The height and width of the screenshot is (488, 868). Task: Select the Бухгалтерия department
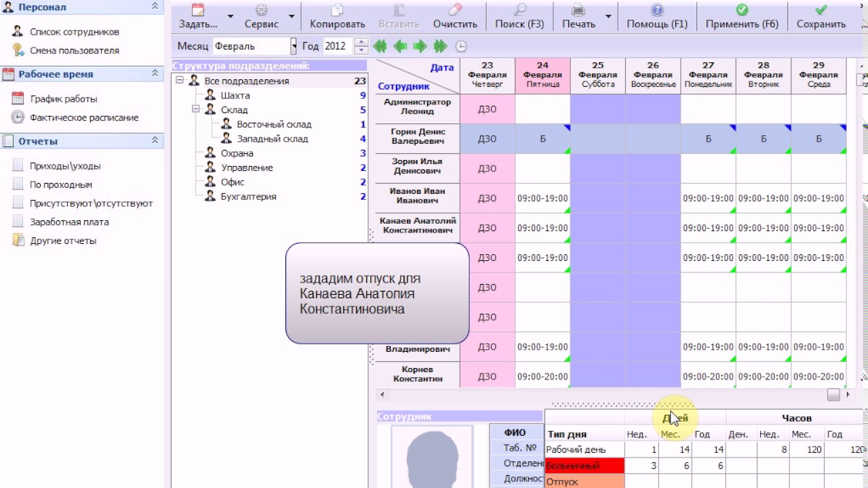click(x=248, y=197)
